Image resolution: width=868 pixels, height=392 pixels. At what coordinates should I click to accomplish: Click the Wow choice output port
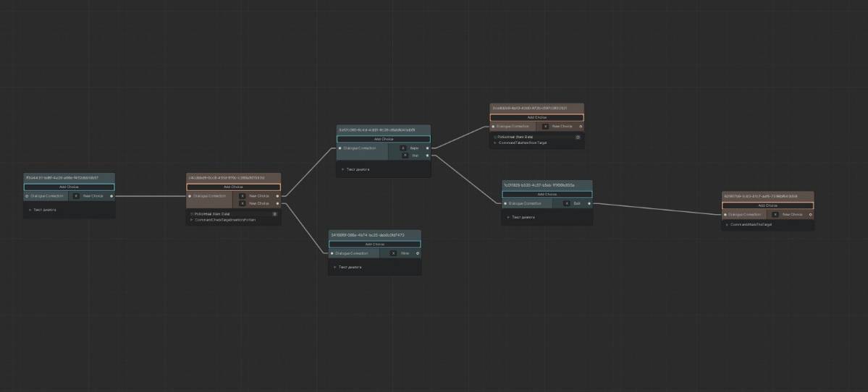coord(418,253)
